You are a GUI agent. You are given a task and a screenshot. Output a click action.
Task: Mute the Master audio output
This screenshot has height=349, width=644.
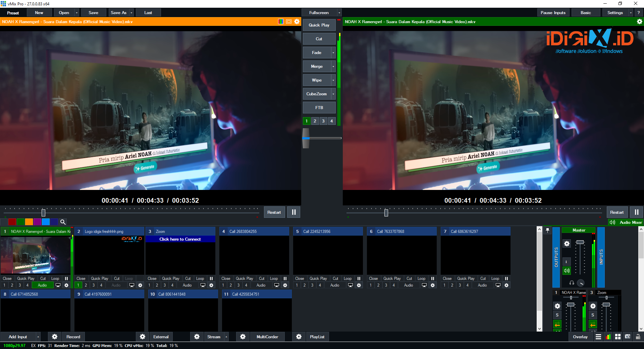(567, 270)
